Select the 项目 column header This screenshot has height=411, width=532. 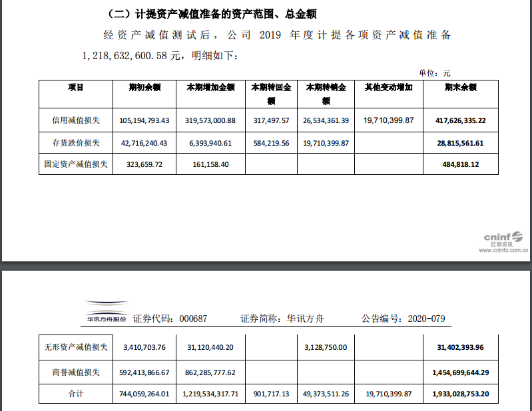(76, 87)
